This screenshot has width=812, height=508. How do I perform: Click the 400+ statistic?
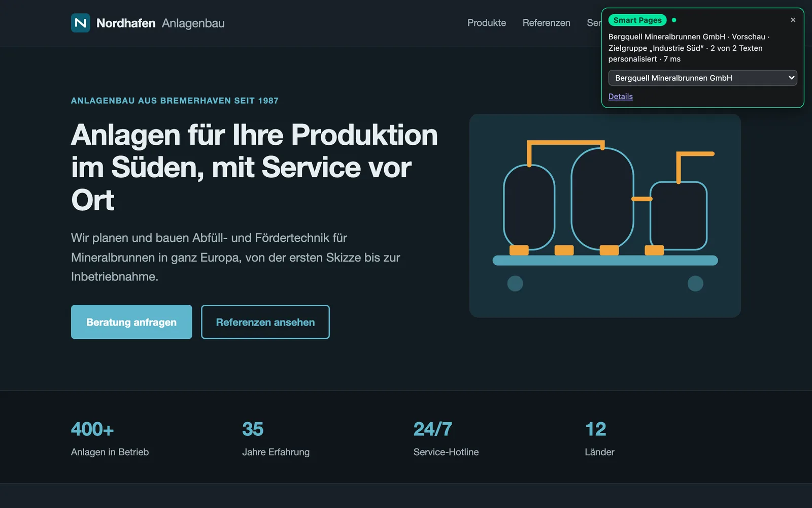(92, 429)
